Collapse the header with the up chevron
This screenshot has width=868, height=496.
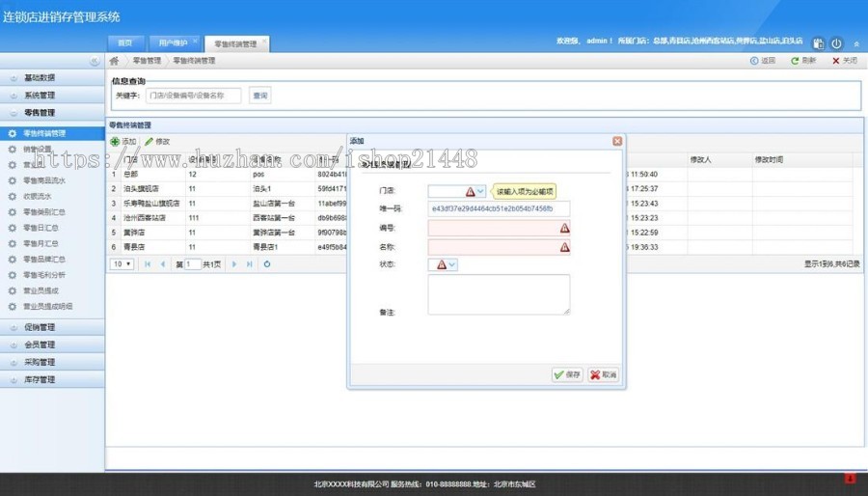click(x=856, y=43)
